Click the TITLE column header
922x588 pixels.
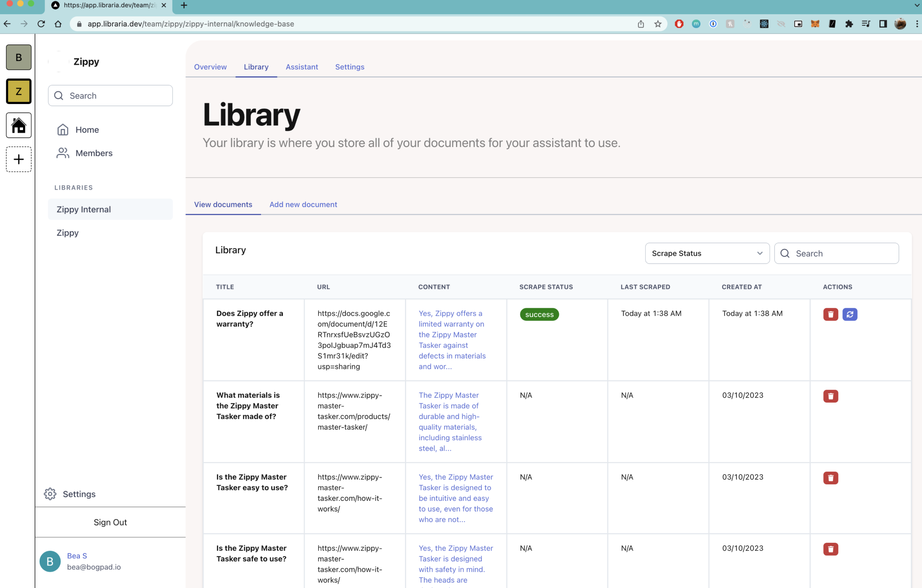225,287
